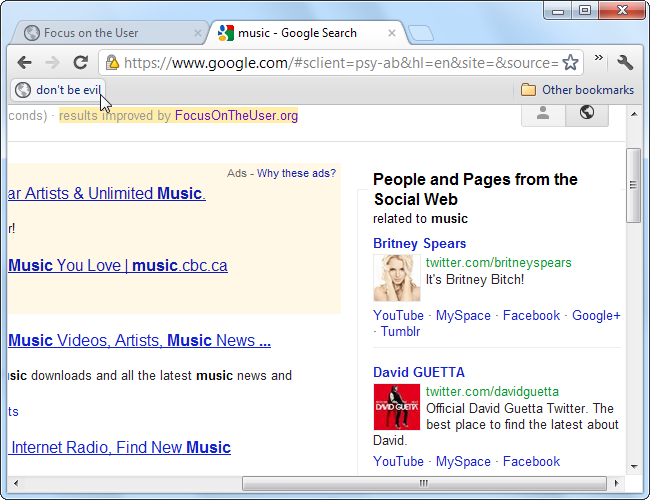The width and height of the screenshot is (650, 500).
Task: Click the vertical scrollbar up arrow
Action: [634, 114]
